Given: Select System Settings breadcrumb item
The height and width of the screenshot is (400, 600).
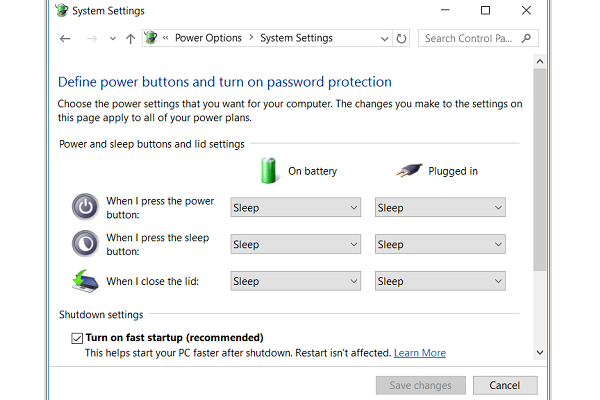Looking at the screenshot, I should 296,38.
